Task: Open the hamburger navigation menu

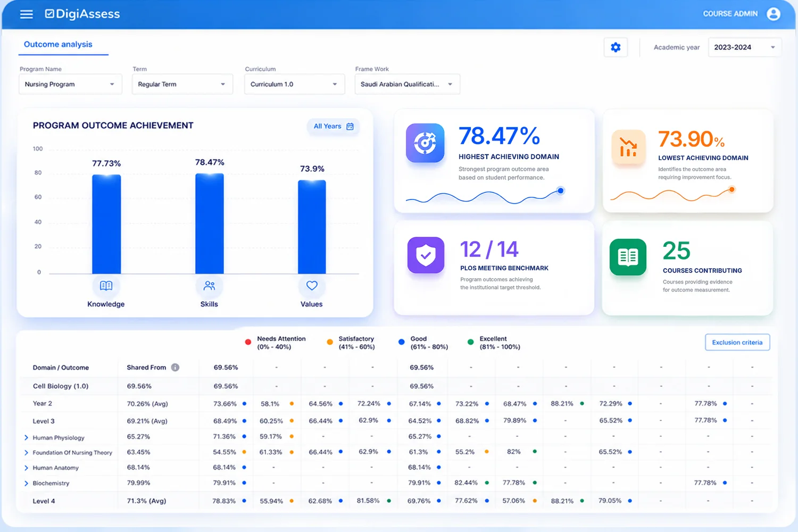Action: [27, 14]
